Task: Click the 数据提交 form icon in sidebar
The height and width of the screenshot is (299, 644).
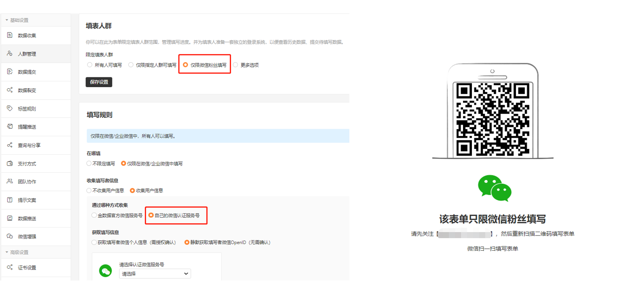Action: point(10,72)
